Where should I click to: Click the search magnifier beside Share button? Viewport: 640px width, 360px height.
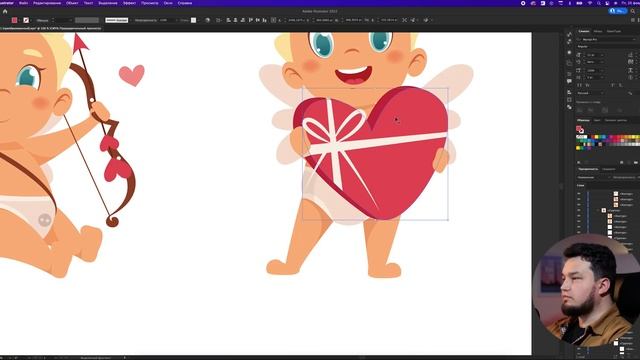(x=633, y=11)
